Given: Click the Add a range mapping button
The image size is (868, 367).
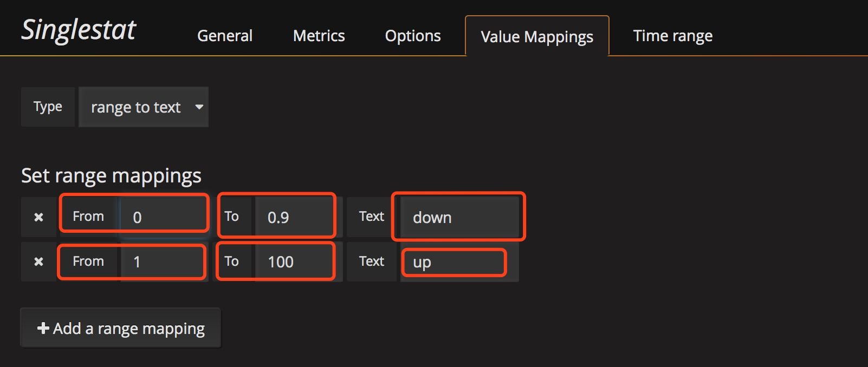Looking at the screenshot, I should [121, 328].
